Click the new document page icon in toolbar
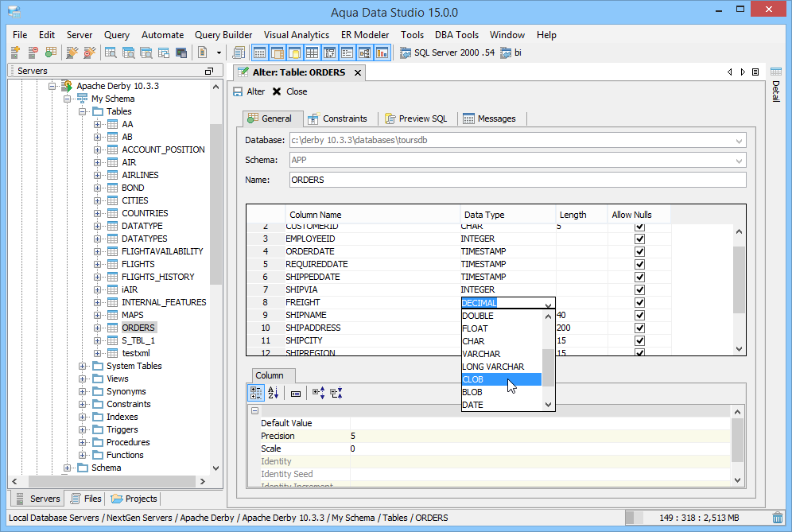The image size is (792, 532). coord(203,52)
